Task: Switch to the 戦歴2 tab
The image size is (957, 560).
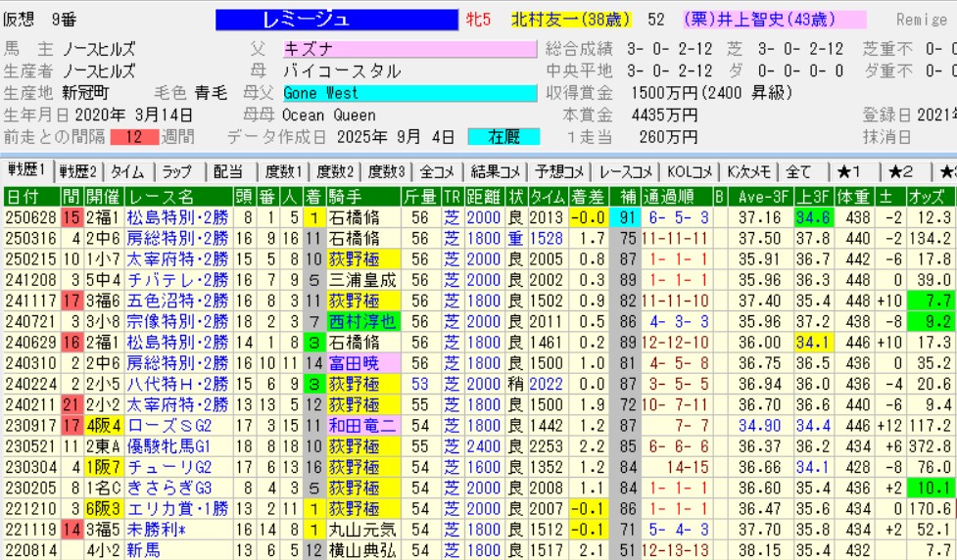Action: click(79, 171)
